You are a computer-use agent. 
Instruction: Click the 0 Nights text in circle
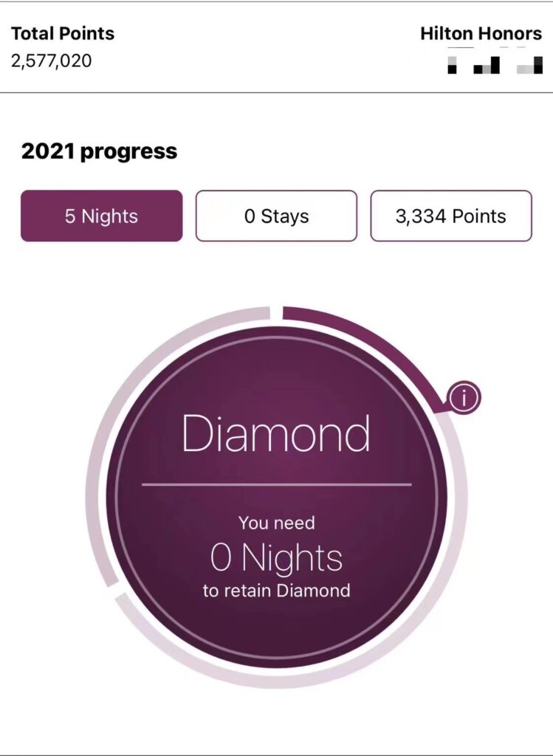pos(276,557)
